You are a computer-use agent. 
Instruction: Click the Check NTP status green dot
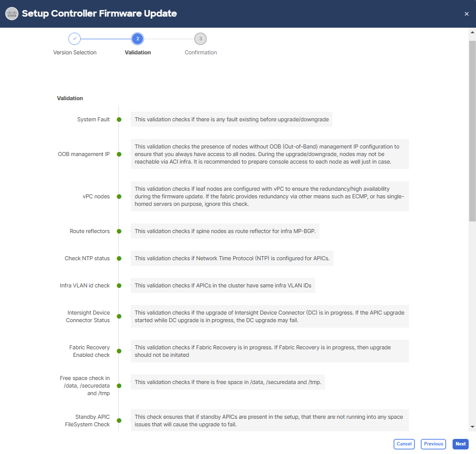point(119,259)
